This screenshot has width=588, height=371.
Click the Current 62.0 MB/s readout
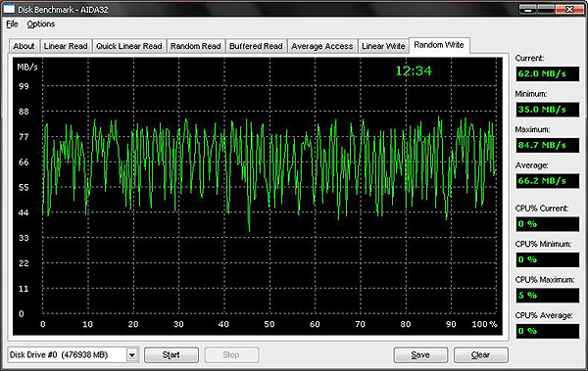coord(548,73)
